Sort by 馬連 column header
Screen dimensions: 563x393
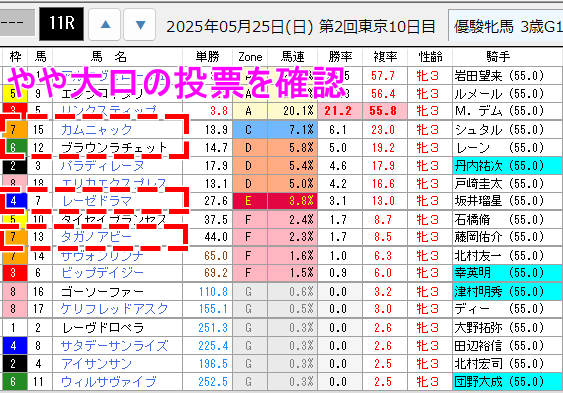pyautogui.click(x=293, y=57)
